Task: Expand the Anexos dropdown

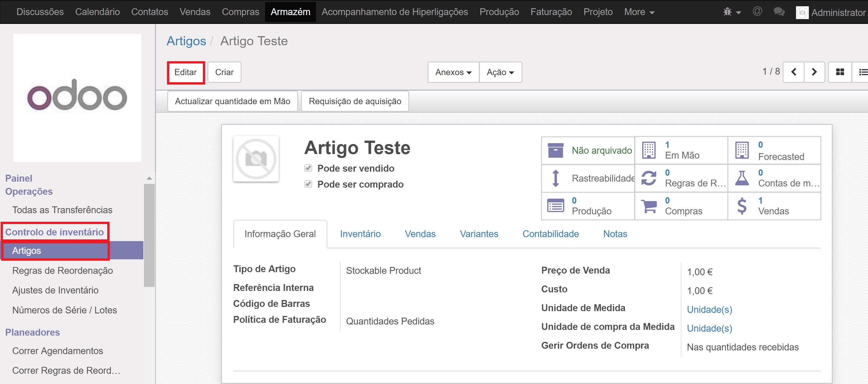Action: (453, 72)
